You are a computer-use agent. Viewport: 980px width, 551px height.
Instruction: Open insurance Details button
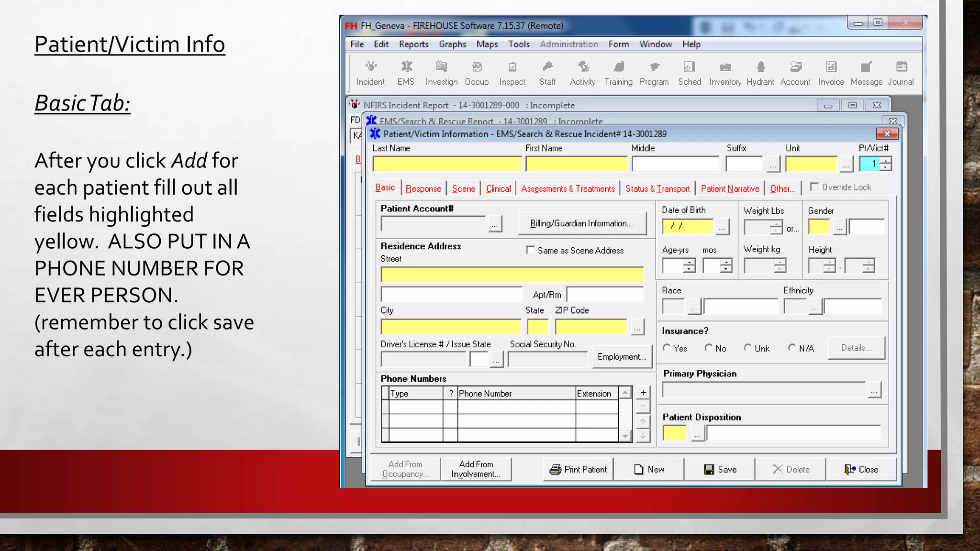coord(856,348)
